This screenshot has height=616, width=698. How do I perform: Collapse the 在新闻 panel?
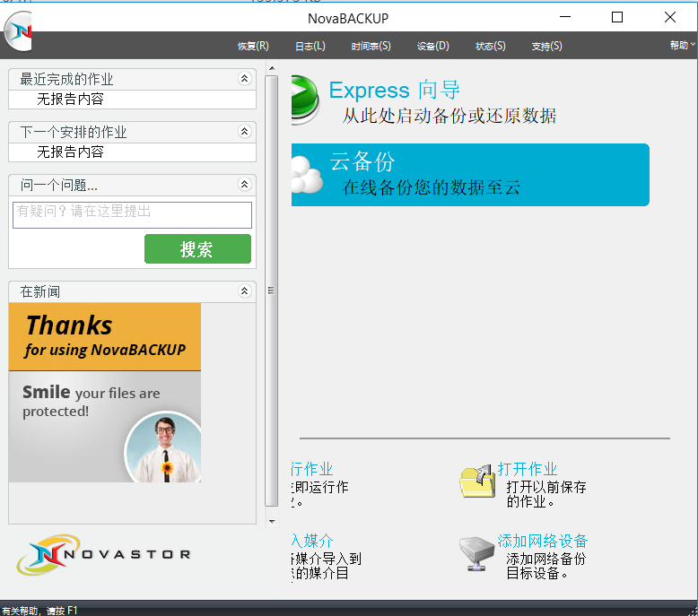pyautogui.click(x=244, y=291)
